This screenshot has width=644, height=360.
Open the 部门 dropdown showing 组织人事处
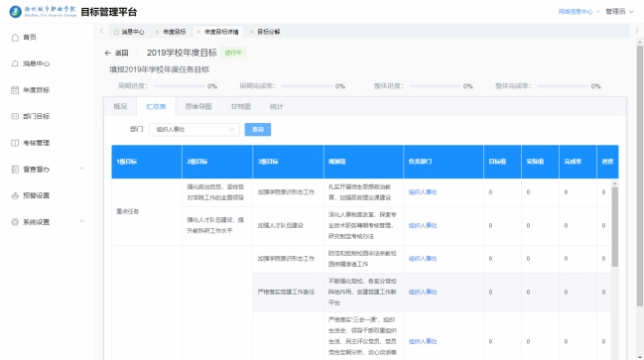[x=193, y=129]
